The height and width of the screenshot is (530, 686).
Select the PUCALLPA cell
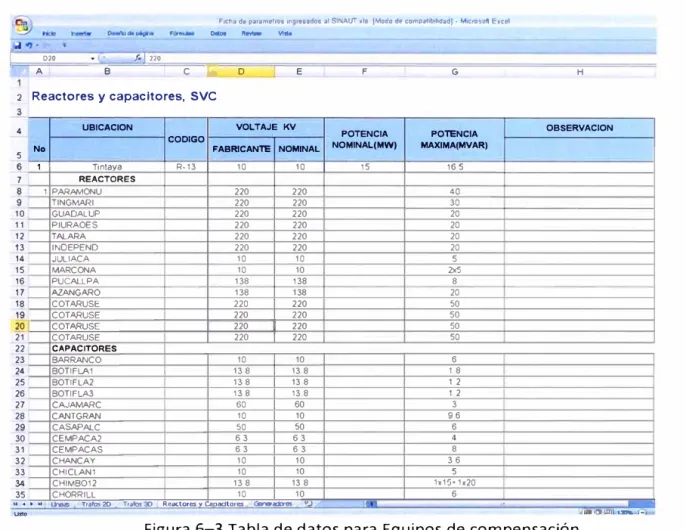[107, 281]
